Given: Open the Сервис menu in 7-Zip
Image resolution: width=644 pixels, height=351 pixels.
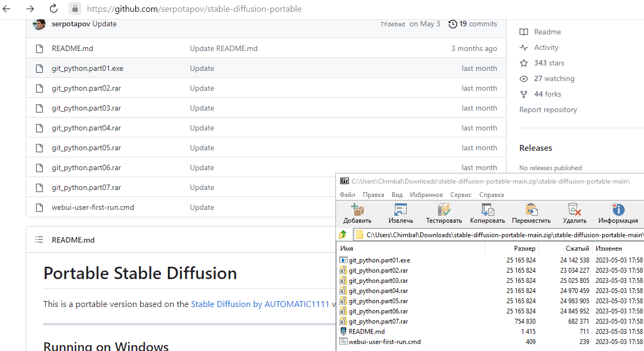Looking at the screenshot, I should pos(461,195).
